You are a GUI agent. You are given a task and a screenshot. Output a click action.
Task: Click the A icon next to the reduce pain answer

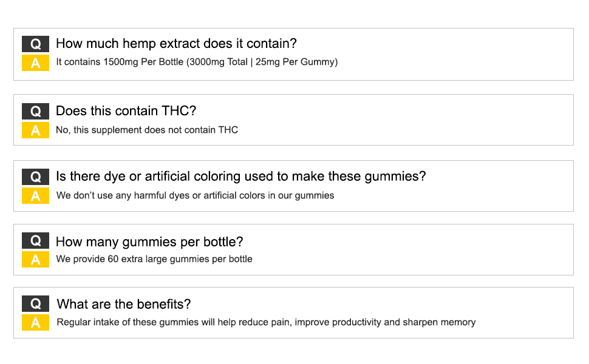pyautogui.click(x=35, y=322)
